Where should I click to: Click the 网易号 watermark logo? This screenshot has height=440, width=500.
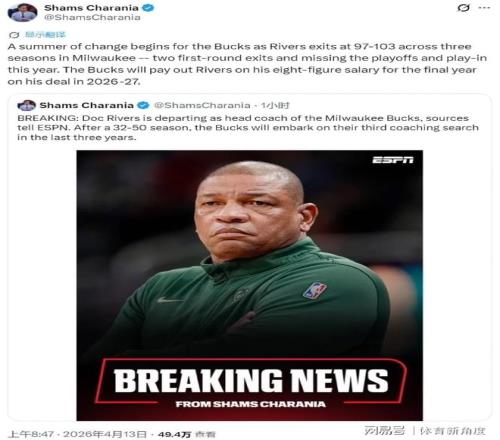coord(384,430)
